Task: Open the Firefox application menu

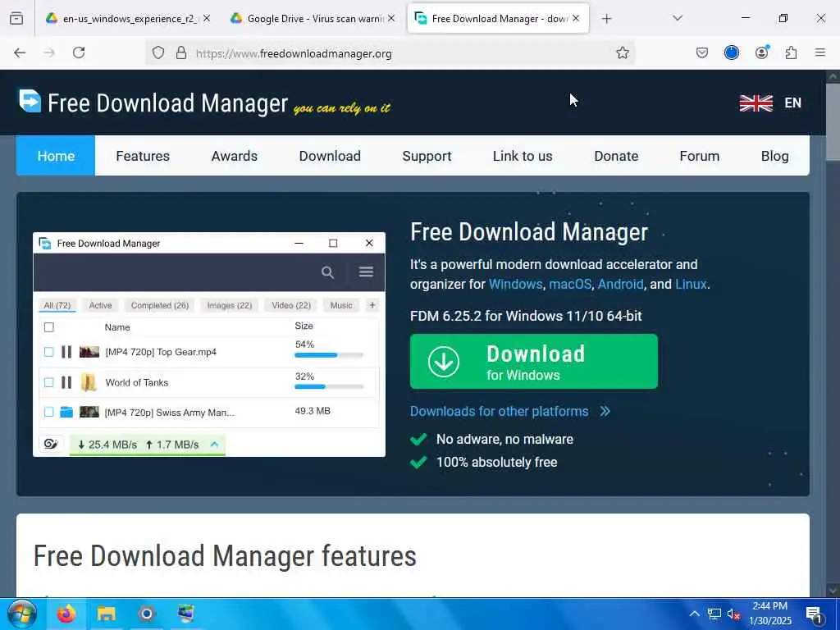Action: tap(820, 52)
